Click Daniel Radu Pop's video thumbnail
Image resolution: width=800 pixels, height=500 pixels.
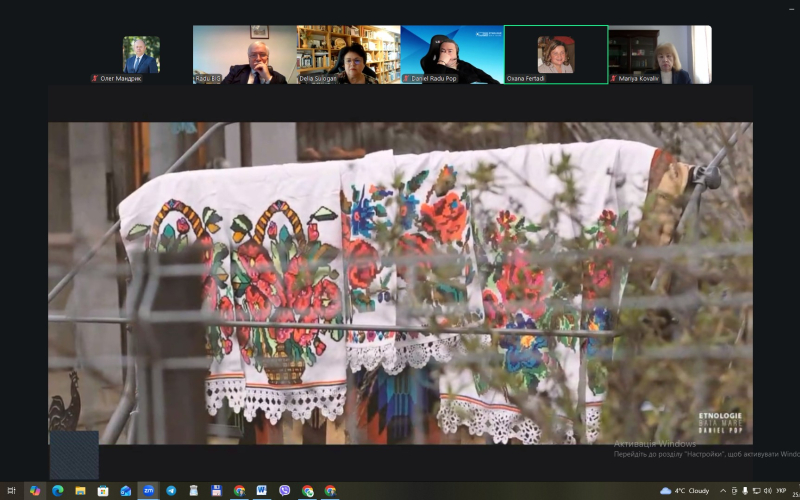[452, 54]
